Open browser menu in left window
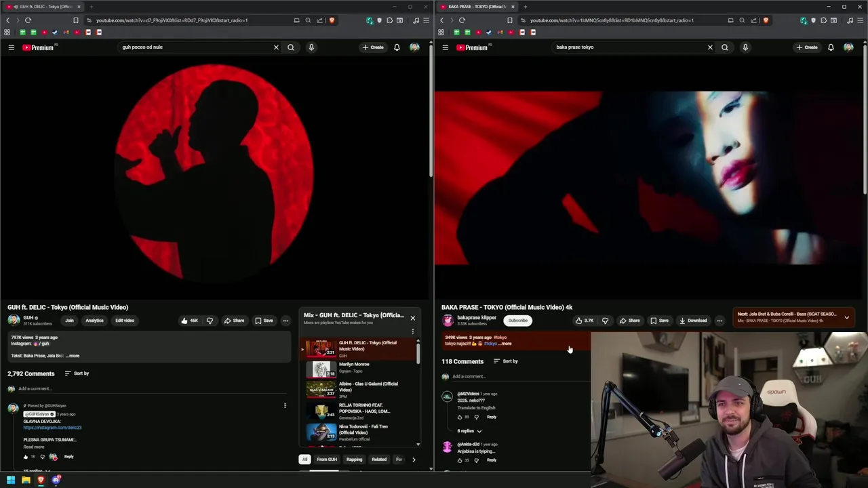 (x=427, y=20)
